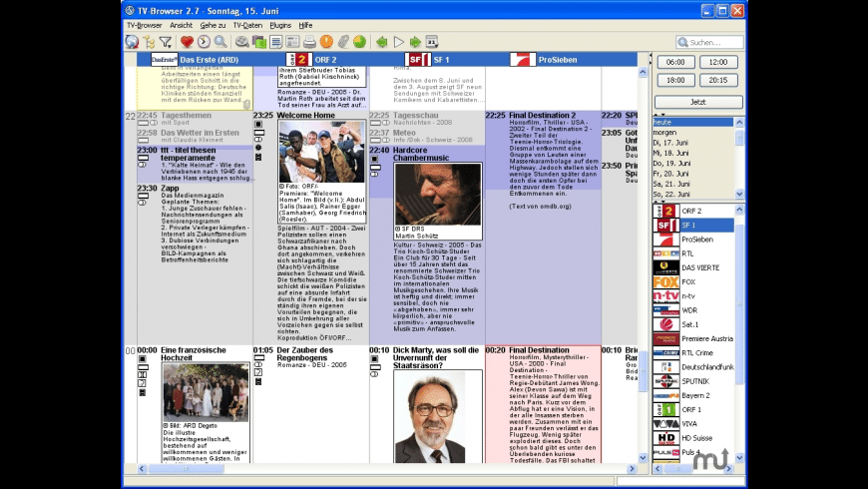Click the green-yellow pie chart icon

point(360,42)
